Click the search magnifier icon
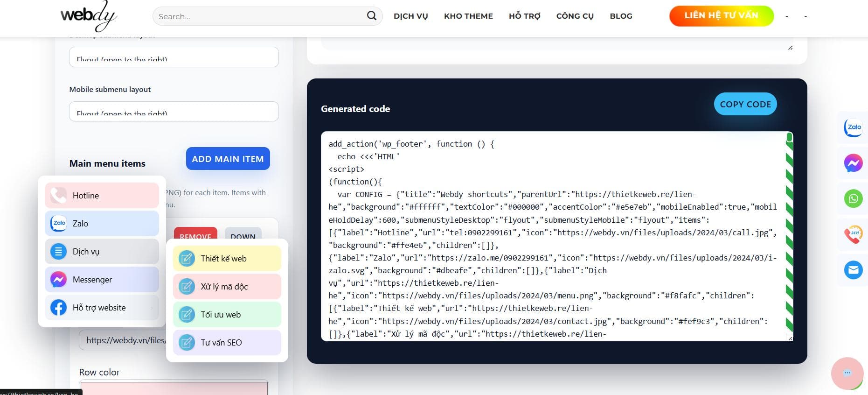This screenshot has width=868, height=395. (371, 16)
